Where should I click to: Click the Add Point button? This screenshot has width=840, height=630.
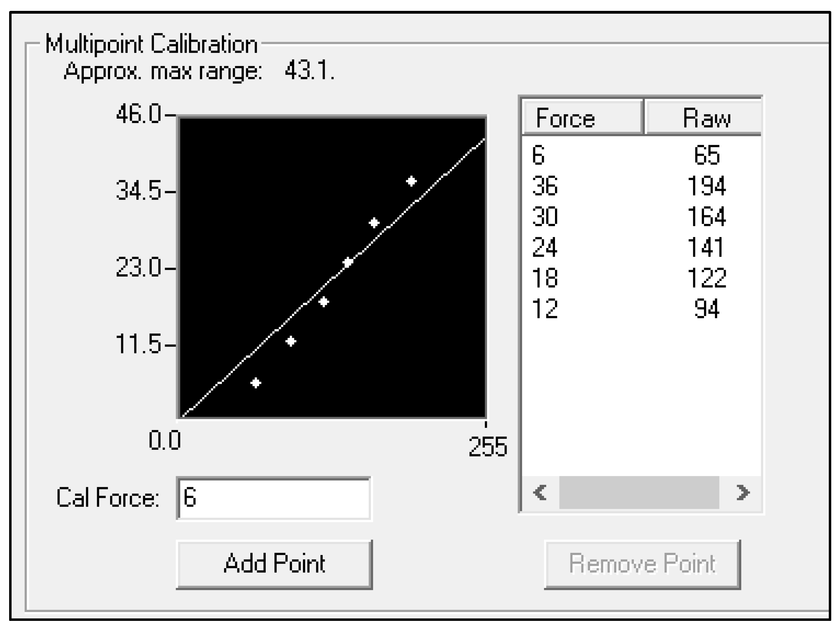coord(274,564)
